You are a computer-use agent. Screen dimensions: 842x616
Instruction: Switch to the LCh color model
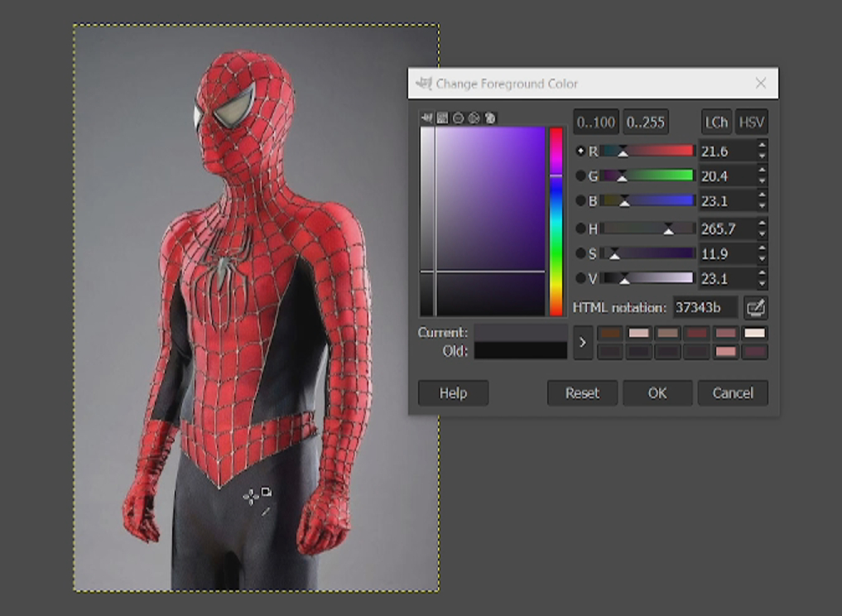(x=716, y=123)
